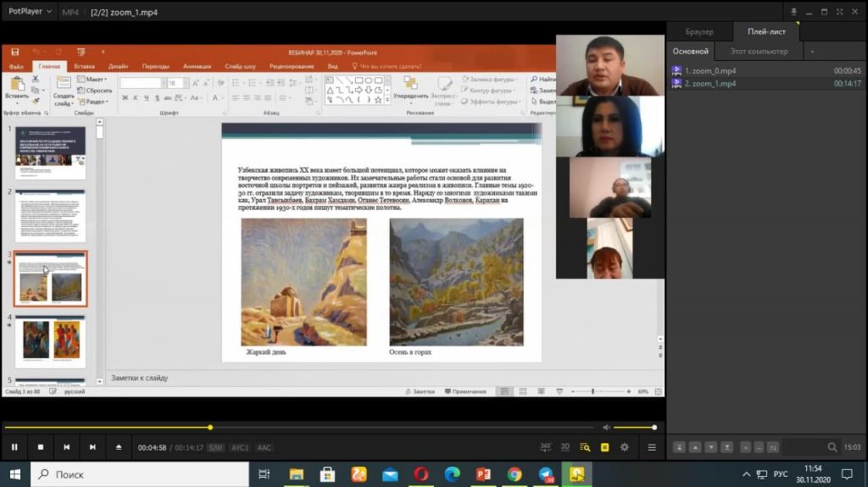Open PowerPoint from the Windows taskbar
Screen dimensions: 868x487
484,474
